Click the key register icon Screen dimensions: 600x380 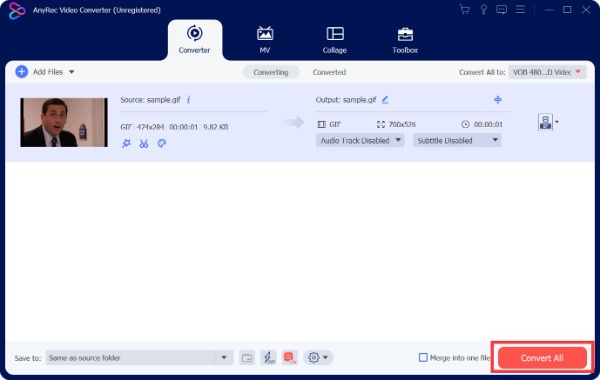pyautogui.click(x=483, y=10)
